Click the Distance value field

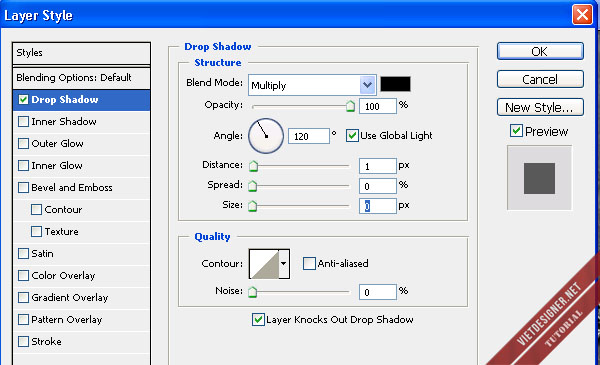[x=378, y=166]
